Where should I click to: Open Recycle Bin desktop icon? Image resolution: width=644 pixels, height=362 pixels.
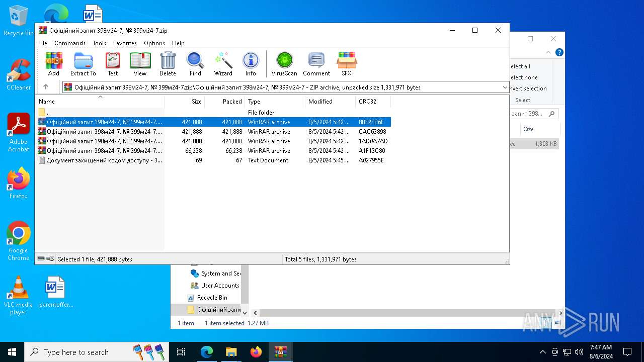19,21
